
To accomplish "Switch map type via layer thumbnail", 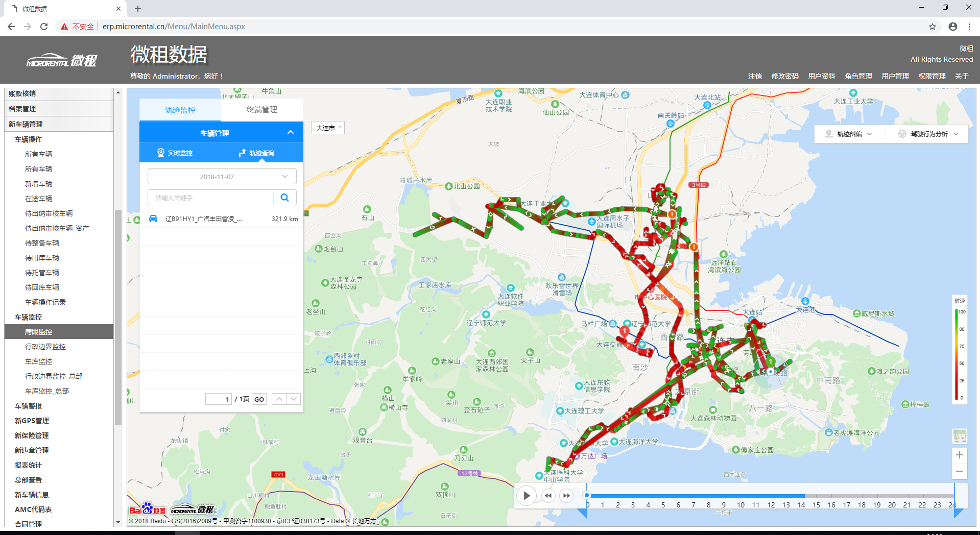I will point(960,436).
